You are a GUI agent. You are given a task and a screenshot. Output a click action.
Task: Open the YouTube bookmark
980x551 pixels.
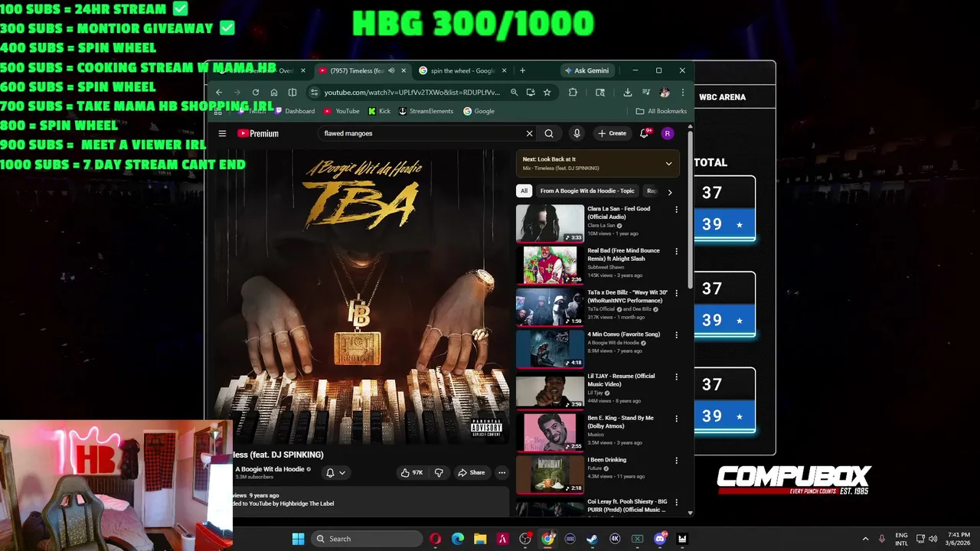(341, 111)
